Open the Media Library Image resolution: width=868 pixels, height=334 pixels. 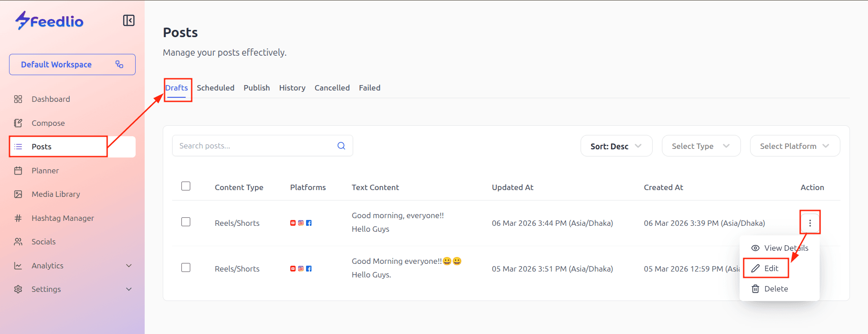tap(56, 194)
